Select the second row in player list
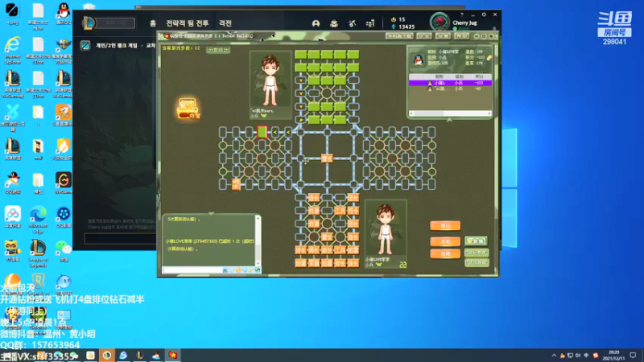The image size is (644, 362). [450, 88]
